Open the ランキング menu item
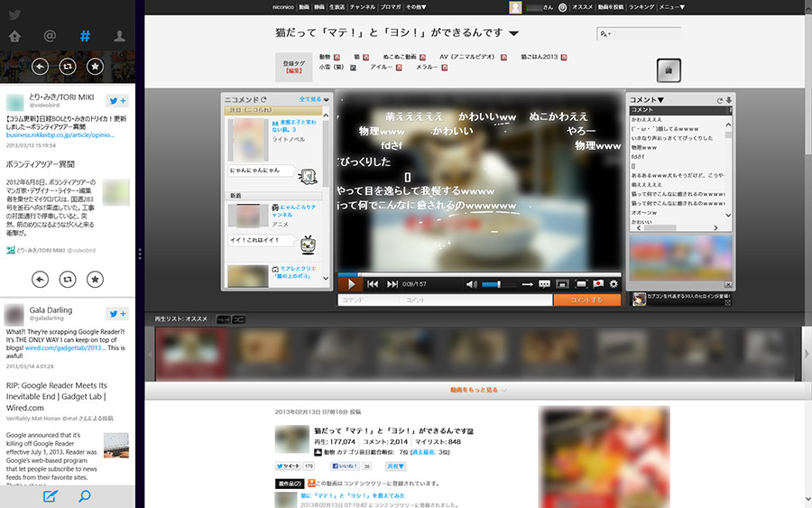812x508 pixels. (x=641, y=6)
